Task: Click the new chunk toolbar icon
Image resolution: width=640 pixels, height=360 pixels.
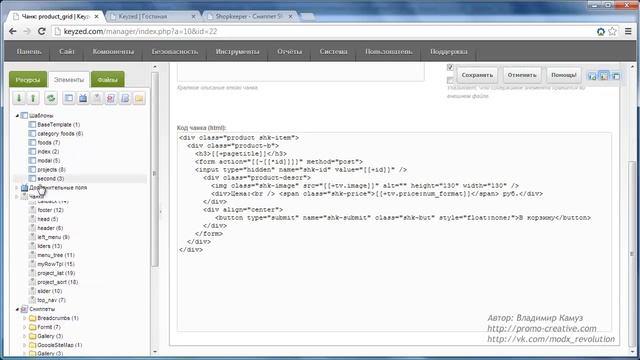Action: click(x=97, y=98)
